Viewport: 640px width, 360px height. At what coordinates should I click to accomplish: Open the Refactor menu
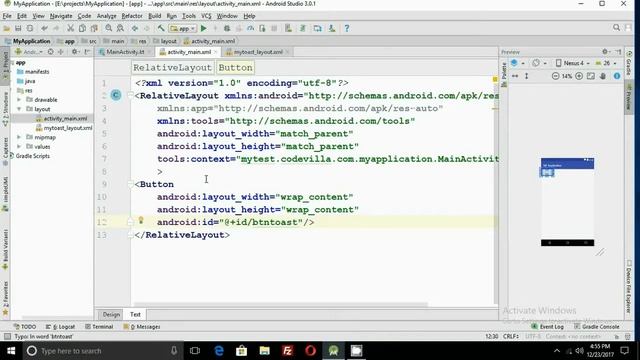click(132, 16)
